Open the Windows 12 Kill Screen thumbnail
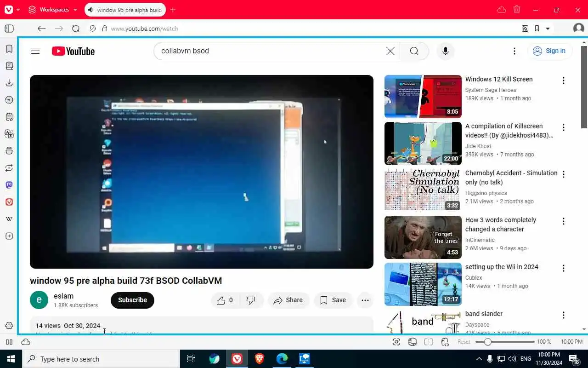Screen dimensions: 588x368 tap(423, 97)
